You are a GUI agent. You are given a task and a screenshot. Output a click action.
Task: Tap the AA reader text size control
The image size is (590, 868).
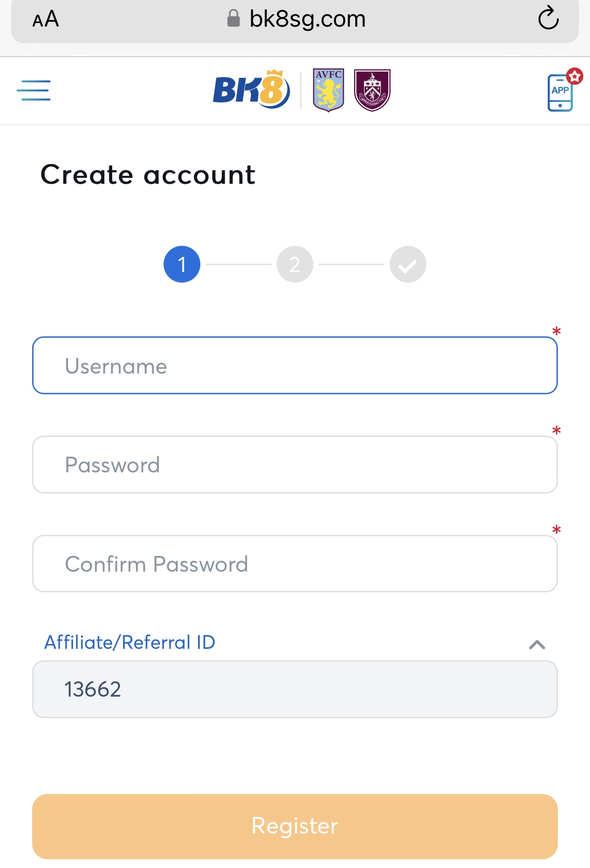point(45,19)
